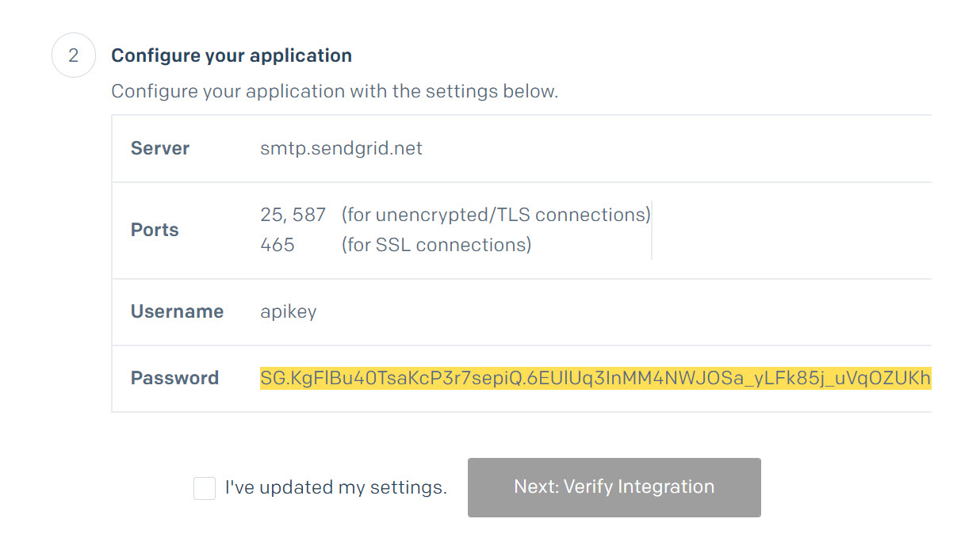Click the smtp.sendgrid.net server value
Screen dimensions: 980x534
point(341,148)
